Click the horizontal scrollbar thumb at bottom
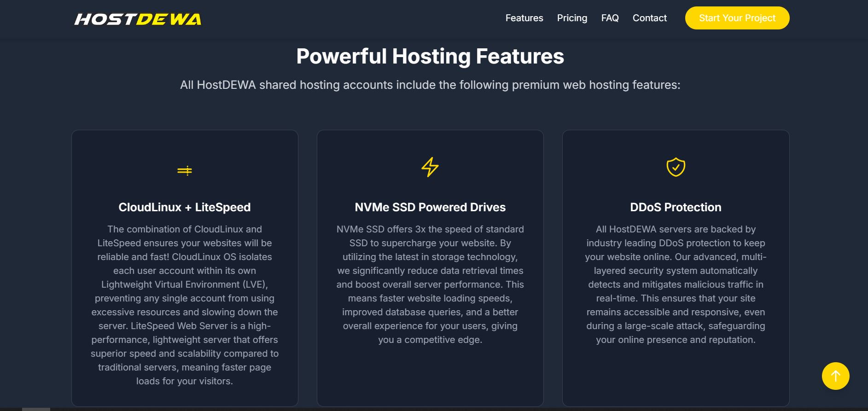 (x=36, y=409)
